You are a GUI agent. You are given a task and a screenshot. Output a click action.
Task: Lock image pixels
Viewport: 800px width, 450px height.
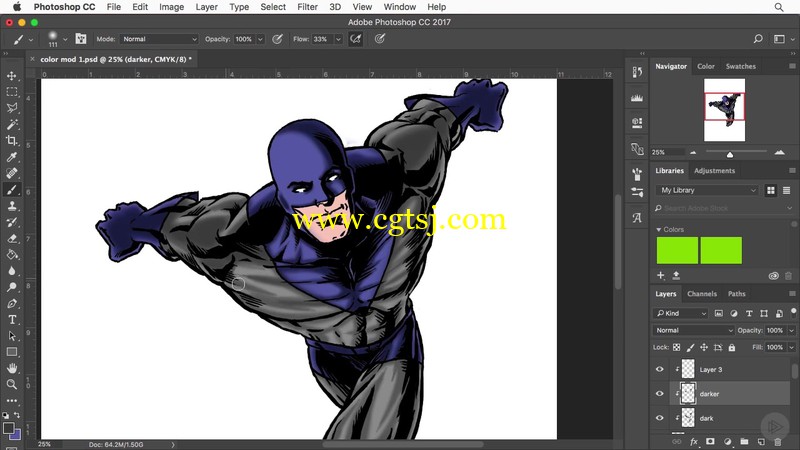(x=690, y=347)
